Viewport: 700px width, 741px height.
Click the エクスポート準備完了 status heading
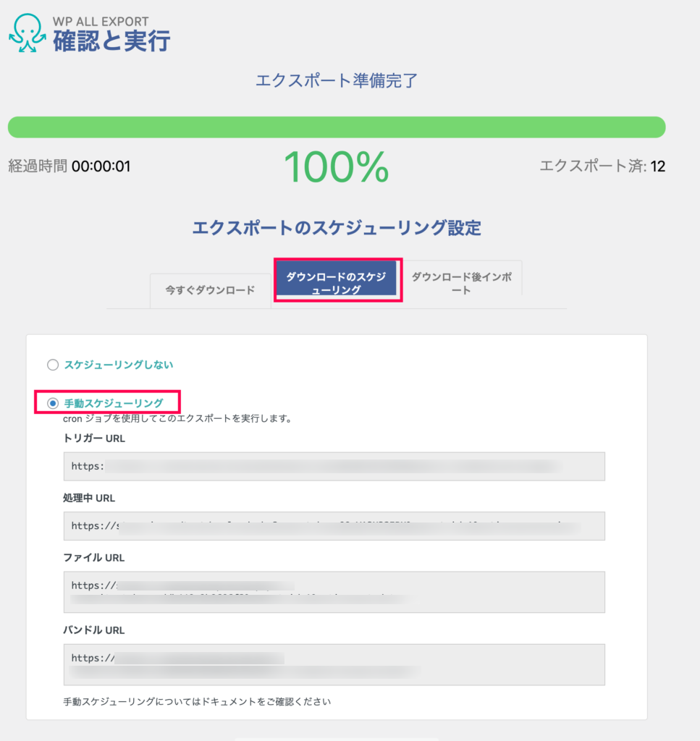[337, 81]
